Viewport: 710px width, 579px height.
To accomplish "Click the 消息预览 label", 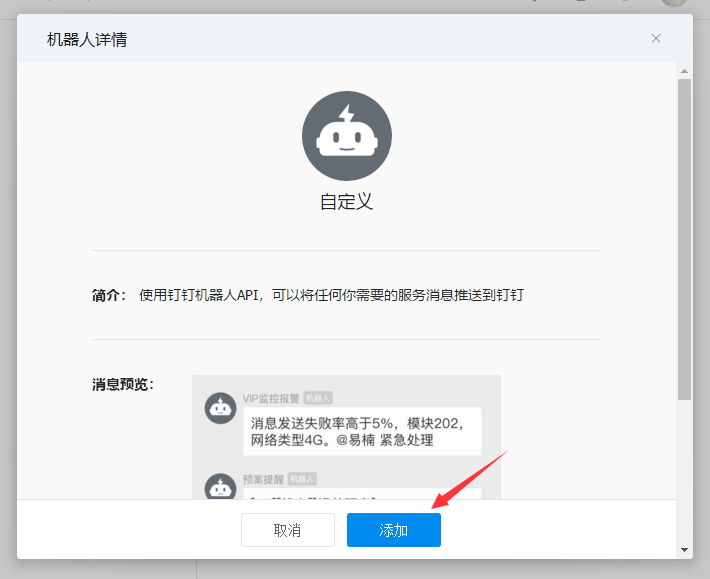I will (x=123, y=384).
